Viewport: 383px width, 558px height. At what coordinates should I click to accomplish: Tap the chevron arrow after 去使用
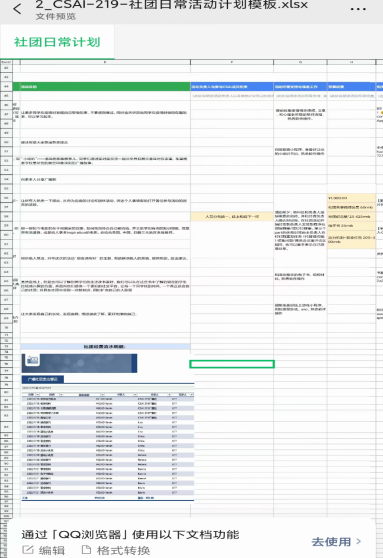click(359, 541)
